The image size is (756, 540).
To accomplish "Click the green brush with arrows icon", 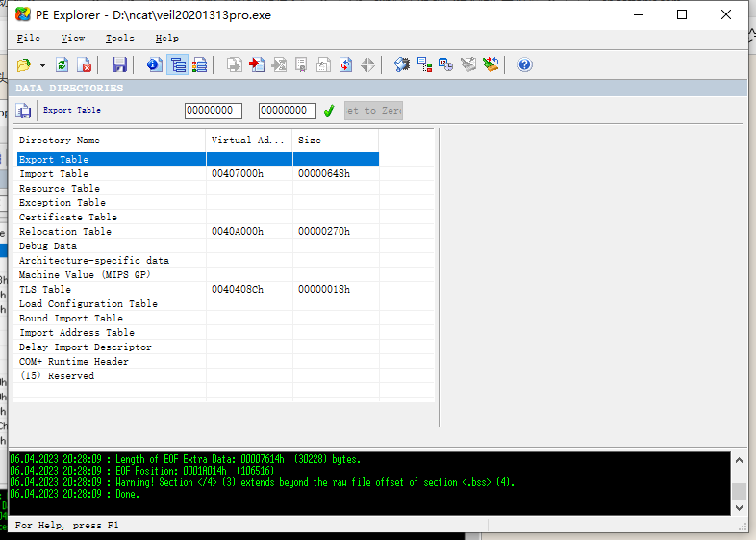I will click(x=491, y=64).
